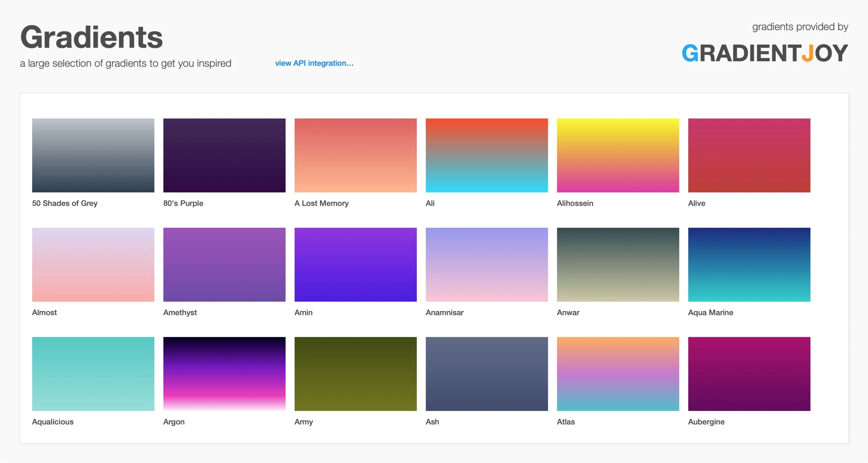Click the GRADIENTJOY logo
Image resolution: width=868 pixels, height=463 pixels.
(765, 53)
